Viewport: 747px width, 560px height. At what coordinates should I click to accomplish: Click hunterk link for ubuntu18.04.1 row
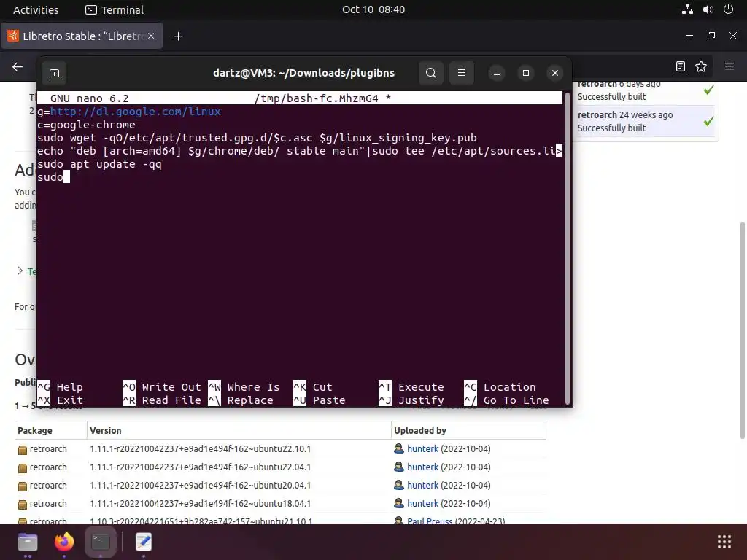[422, 503]
